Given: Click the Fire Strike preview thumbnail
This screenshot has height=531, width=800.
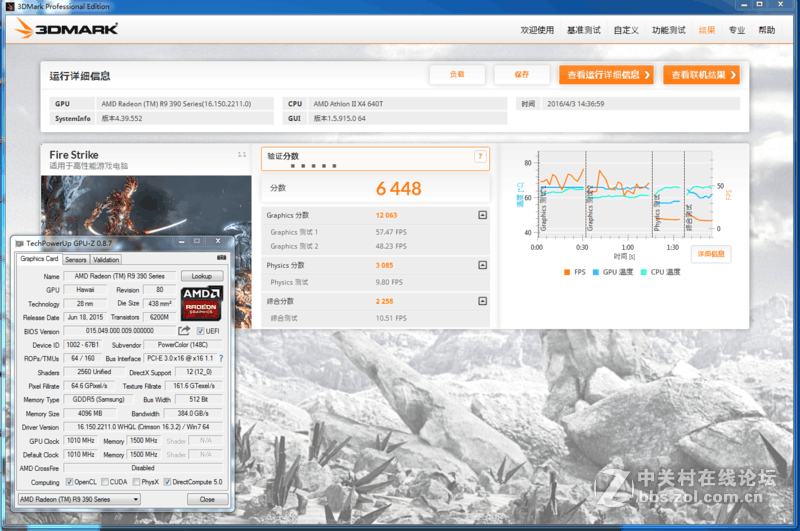Looking at the screenshot, I should 146,206.
